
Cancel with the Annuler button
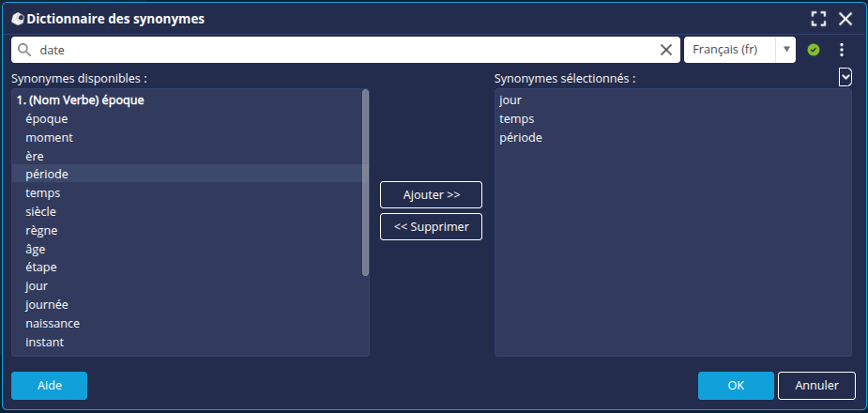tap(816, 386)
